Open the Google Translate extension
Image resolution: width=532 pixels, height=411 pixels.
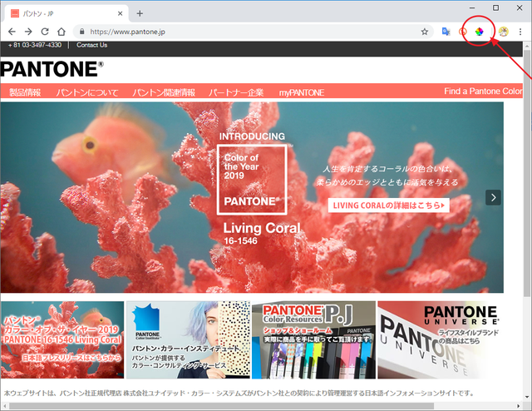(x=446, y=32)
